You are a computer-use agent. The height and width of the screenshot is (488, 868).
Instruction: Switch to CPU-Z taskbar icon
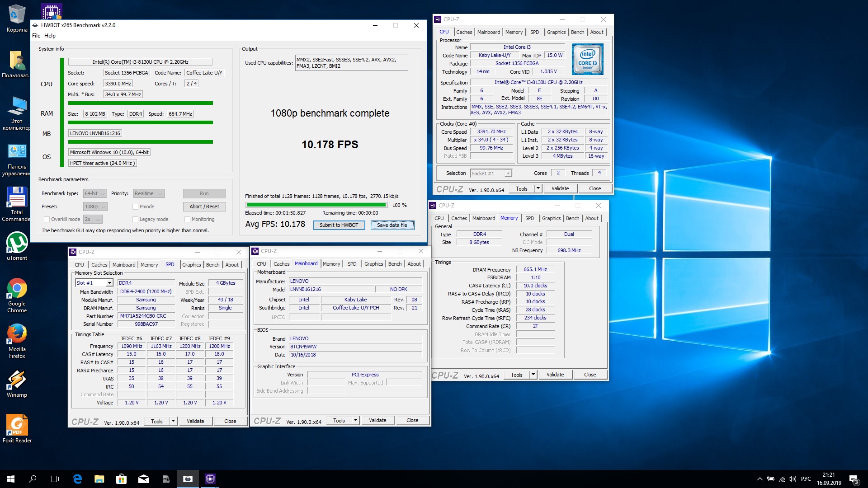click(x=210, y=479)
